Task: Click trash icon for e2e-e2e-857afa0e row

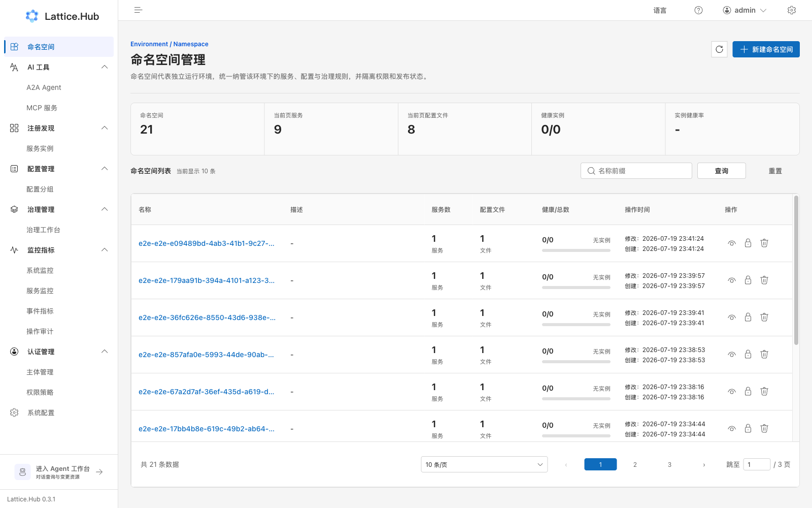Action: tap(764, 354)
